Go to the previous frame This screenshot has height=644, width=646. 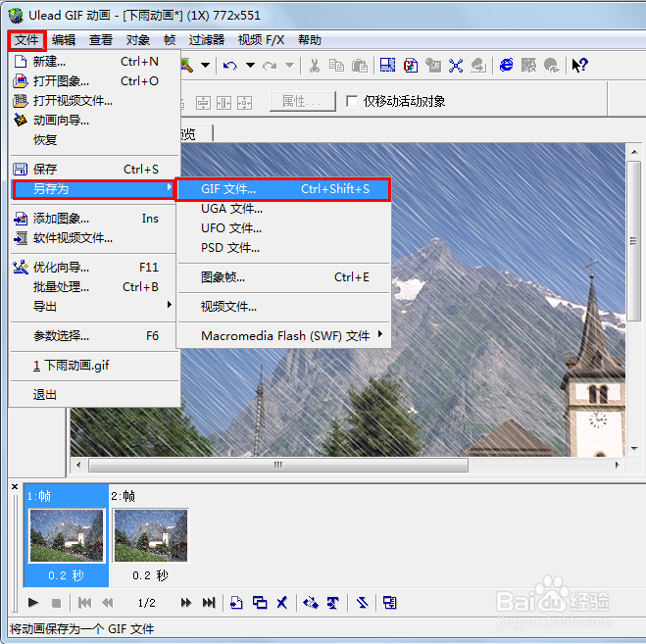point(108,603)
